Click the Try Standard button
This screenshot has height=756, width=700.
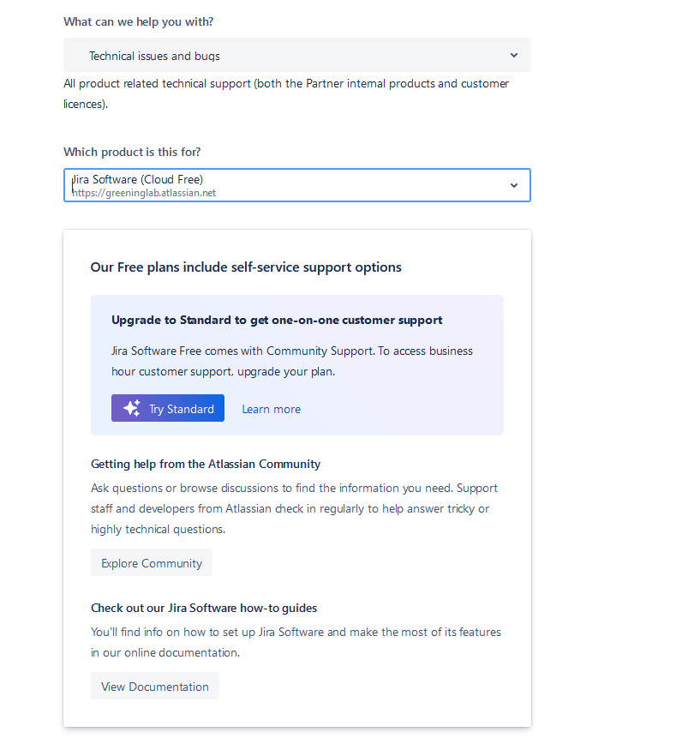[168, 408]
